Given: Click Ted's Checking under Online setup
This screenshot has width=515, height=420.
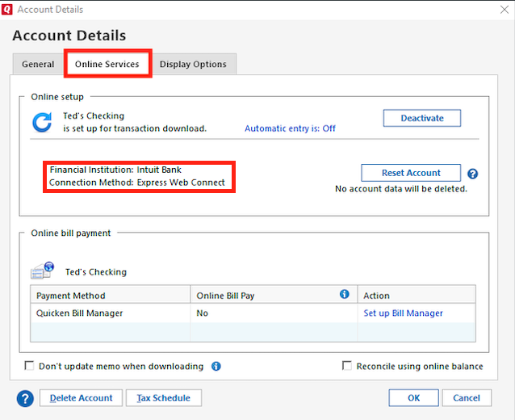Looking at the screenshot, I should (94, 116).
